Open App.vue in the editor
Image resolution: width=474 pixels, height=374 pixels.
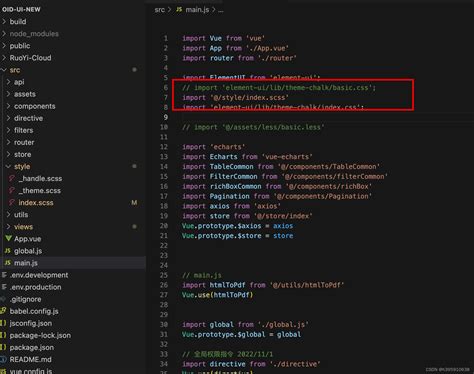coord(28,239)
